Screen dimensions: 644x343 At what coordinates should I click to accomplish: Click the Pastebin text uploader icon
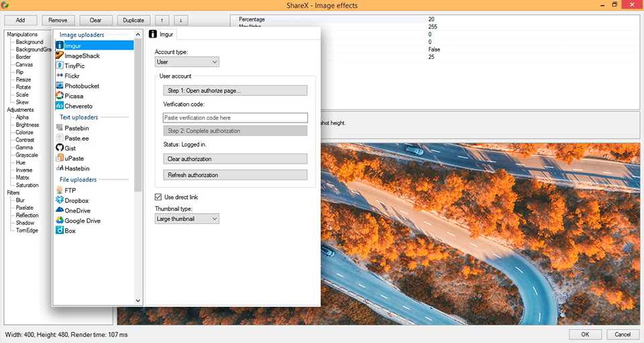coord(60,127)
